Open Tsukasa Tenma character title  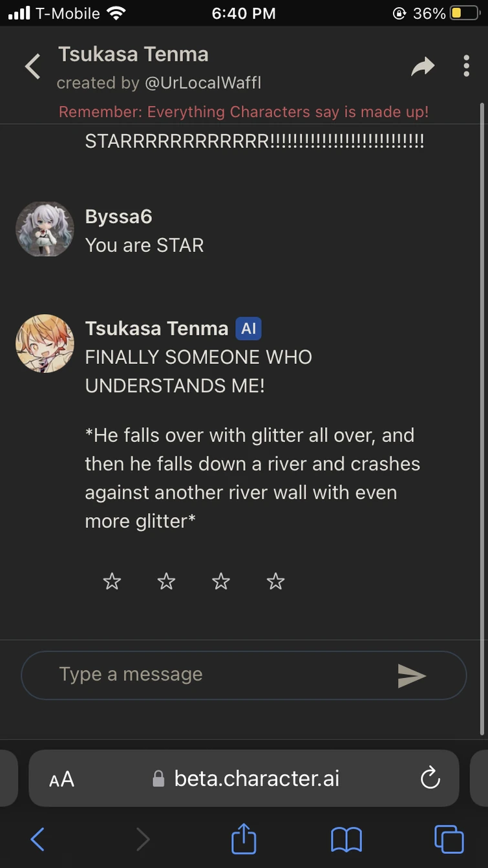point(133,54)
